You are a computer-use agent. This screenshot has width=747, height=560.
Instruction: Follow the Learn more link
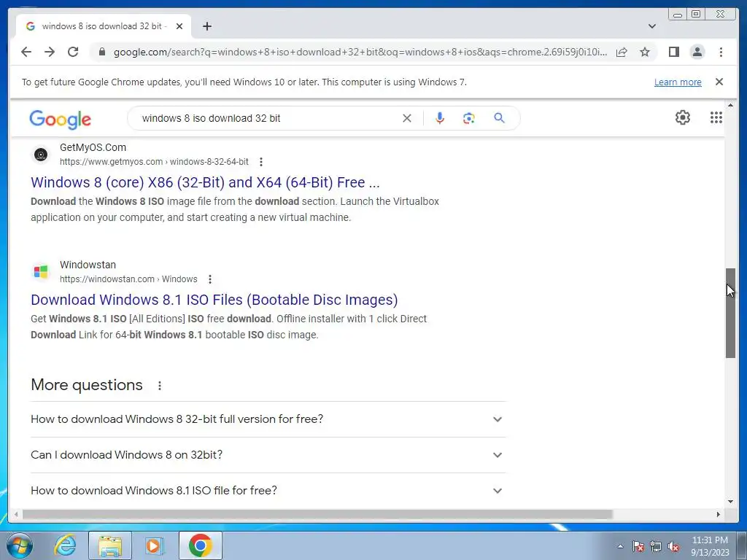[x=678, y=82]
